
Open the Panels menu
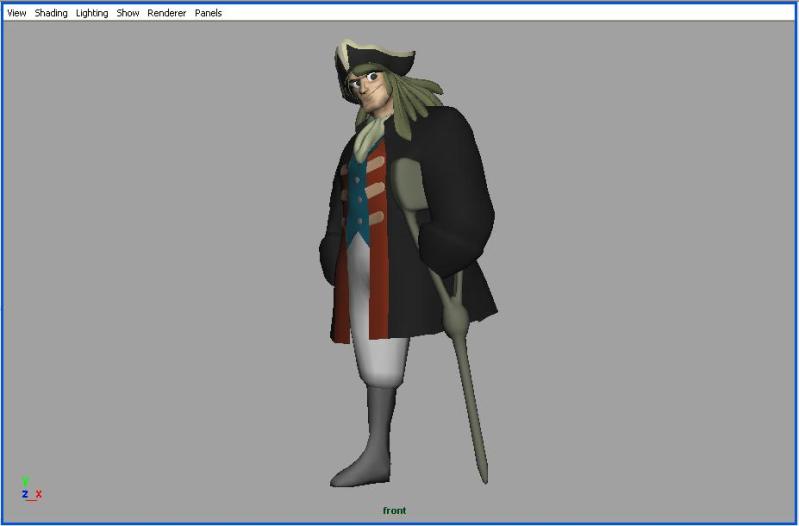[208, 13]
